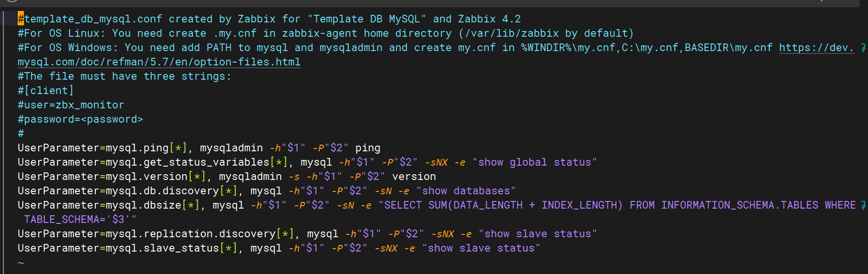The image size is (868, 274).
Task: Click "show slave status" on the mysql.slave_status line
Action: (481, 248)
